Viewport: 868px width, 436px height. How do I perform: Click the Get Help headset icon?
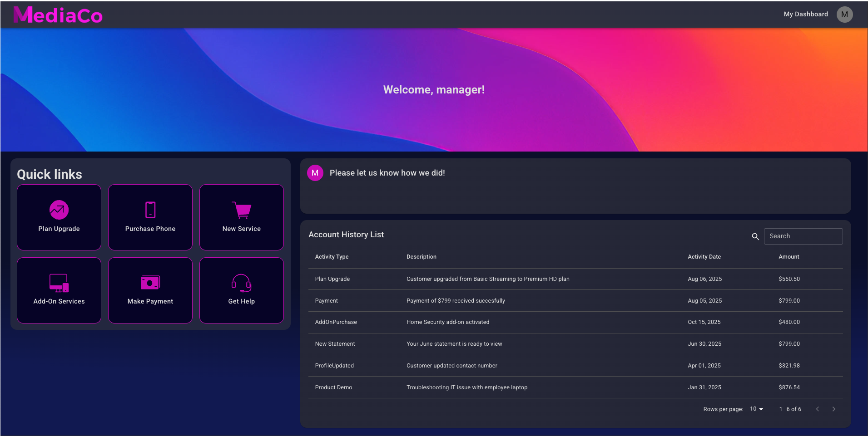click(x=242, y=283)
